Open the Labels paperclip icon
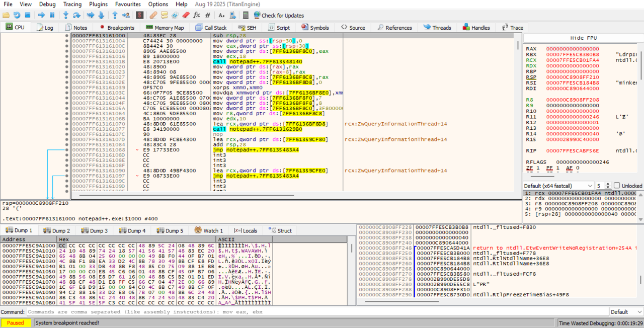This screenshot has width=644, height=328. [x=175, y=15]
